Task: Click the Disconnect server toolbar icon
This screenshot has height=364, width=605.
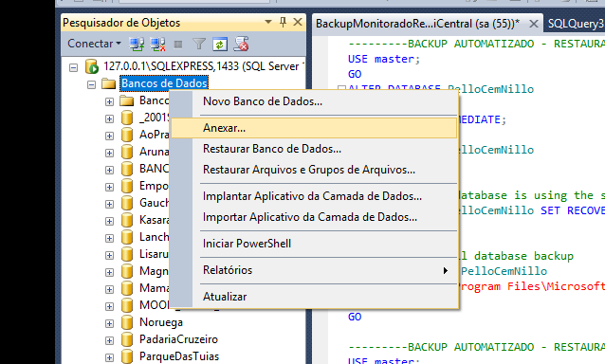Action: click(157, 44)
